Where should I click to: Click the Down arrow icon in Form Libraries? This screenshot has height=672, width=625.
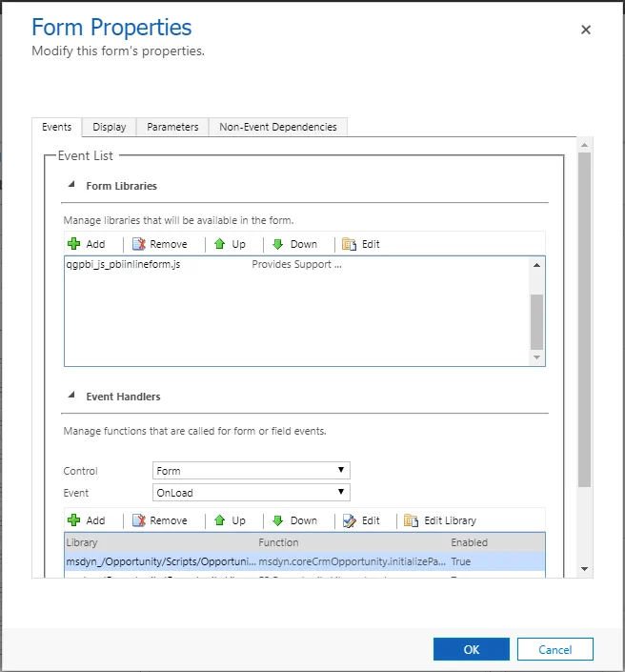click(278, 244)
